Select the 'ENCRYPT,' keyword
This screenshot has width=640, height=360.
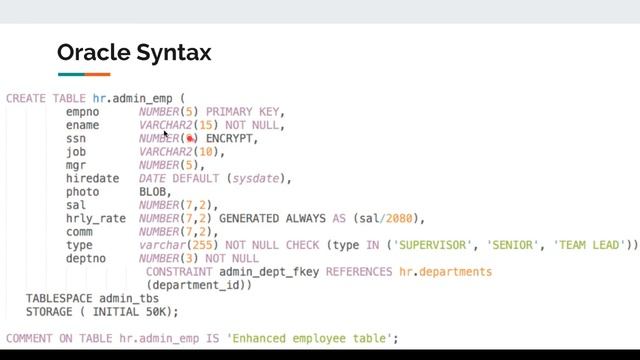click(x=232, y=139)
